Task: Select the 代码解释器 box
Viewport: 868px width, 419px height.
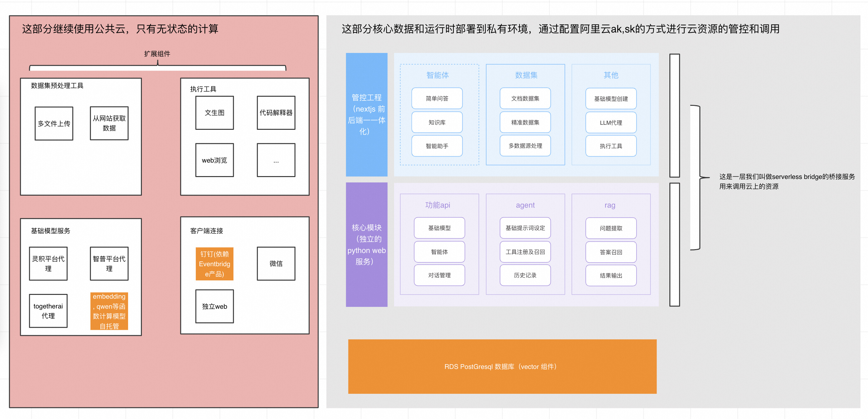Action: point(276,113)
